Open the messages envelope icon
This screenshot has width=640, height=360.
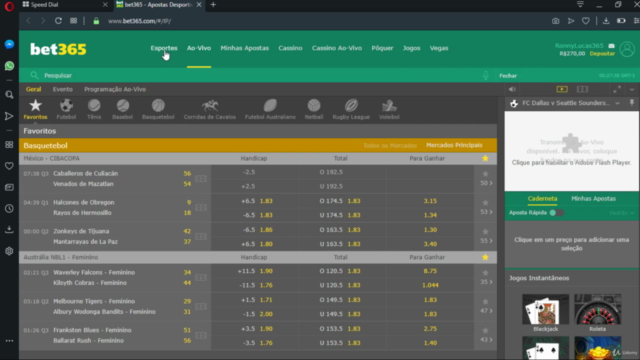click(611, 46)
